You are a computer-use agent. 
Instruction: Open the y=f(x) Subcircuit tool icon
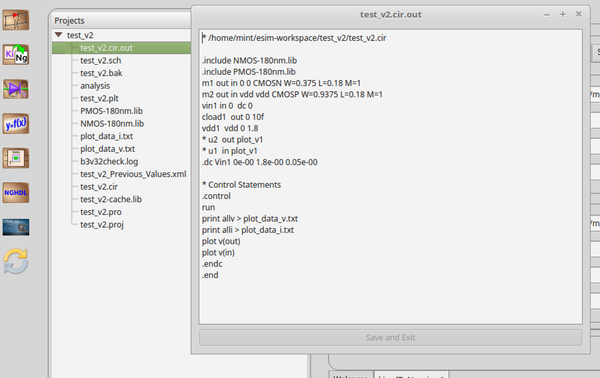pyautogui.click(x=16, y=124)
